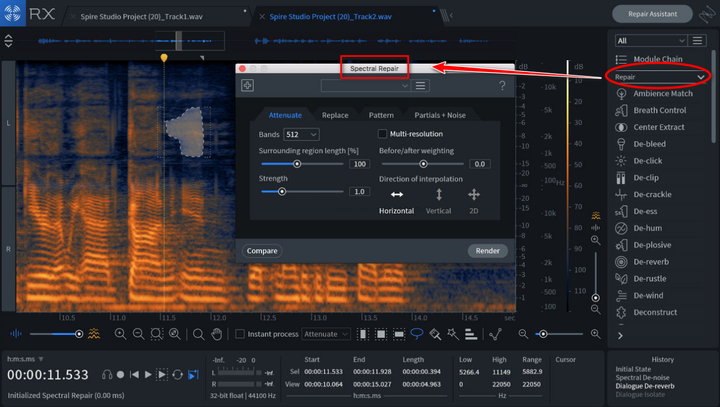Open Spectral Repair preset dropdown
Image resolution: width=720 pixels, height=407 pixels.
point(365,86)
